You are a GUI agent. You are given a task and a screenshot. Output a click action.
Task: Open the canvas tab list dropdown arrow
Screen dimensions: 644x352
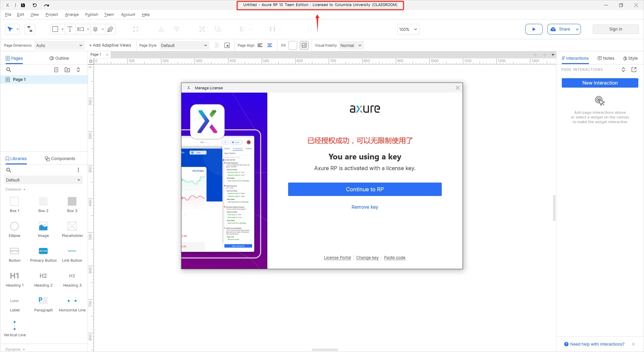point(553,55)
